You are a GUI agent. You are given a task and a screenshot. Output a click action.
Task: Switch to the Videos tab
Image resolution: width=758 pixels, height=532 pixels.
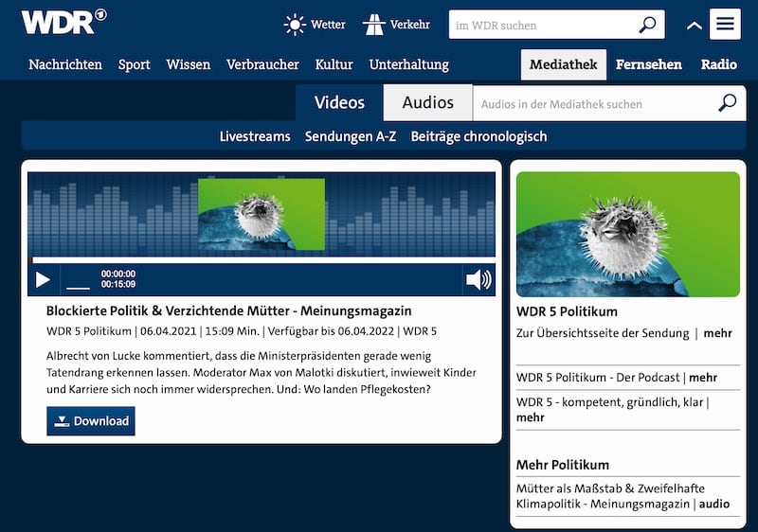tap(339, 102)
